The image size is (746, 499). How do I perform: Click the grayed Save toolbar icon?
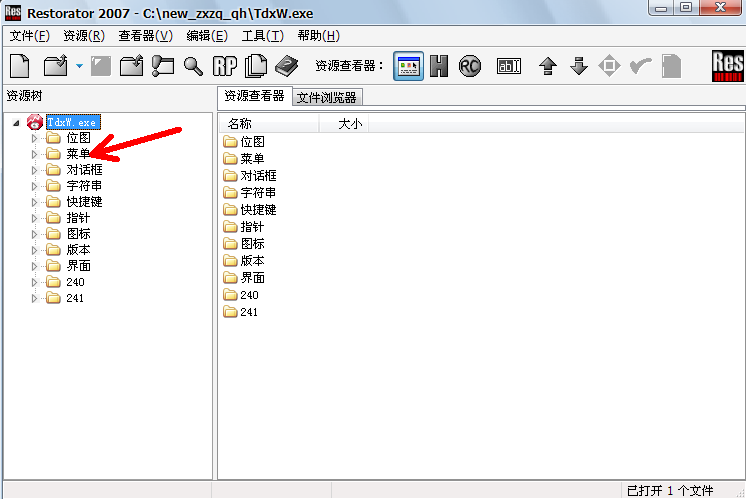pos(101,66)
